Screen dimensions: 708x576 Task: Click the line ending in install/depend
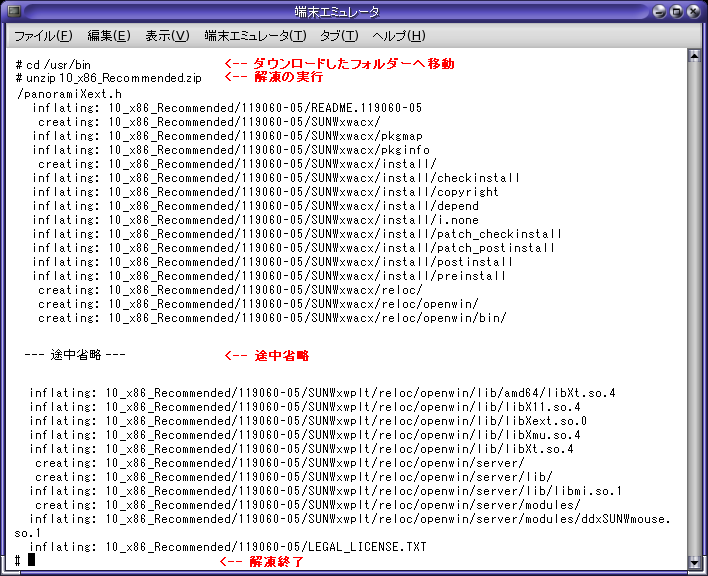[255, 206]
